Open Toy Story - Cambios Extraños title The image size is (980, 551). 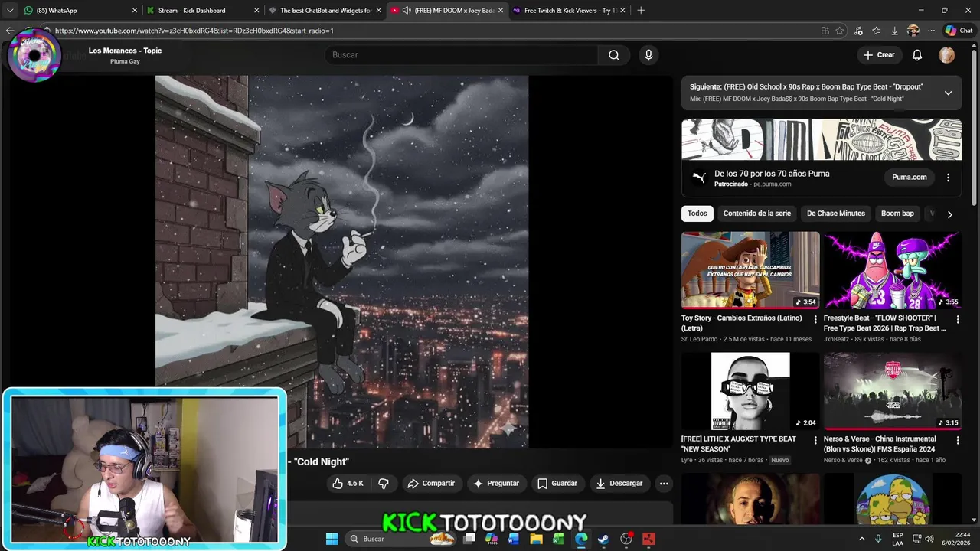click(741, 323)
